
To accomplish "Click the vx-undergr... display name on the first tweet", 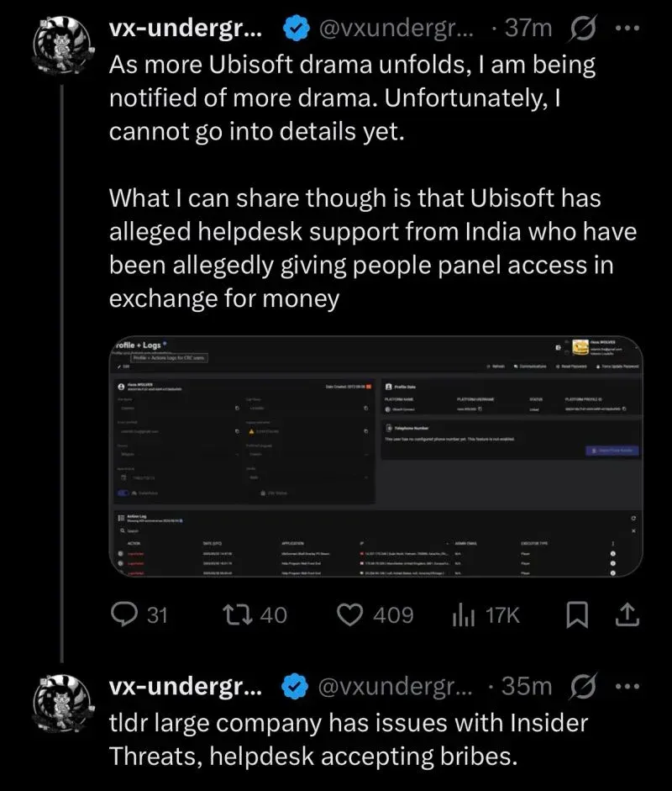I will pos(186,29).
